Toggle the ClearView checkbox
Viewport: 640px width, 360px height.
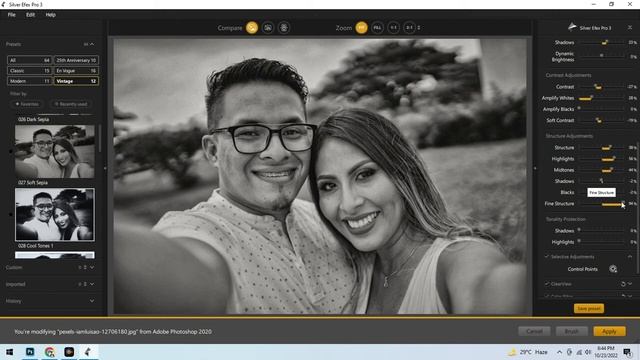pos(547,284)
